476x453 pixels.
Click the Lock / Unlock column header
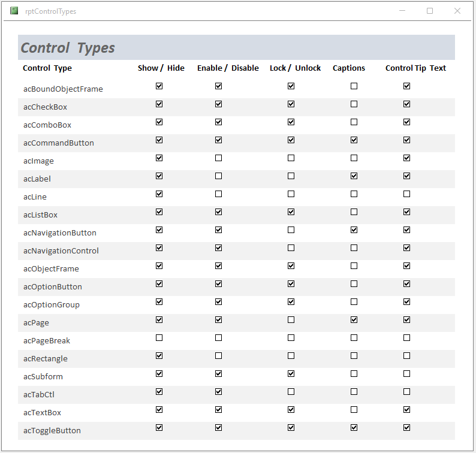[x=295, y=68]
